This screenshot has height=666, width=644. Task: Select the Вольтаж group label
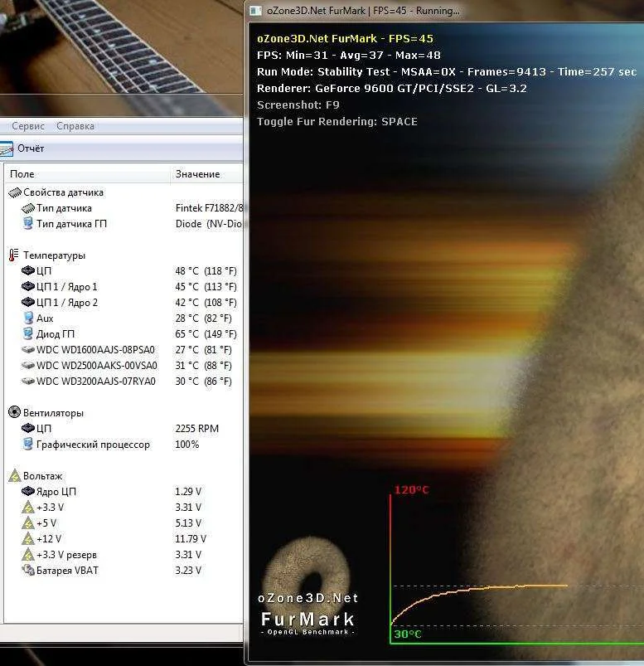42,476
